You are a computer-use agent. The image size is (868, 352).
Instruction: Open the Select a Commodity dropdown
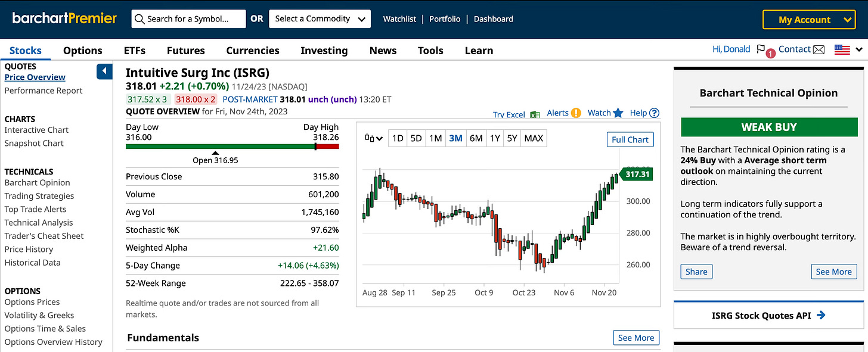tap(320, 19)
